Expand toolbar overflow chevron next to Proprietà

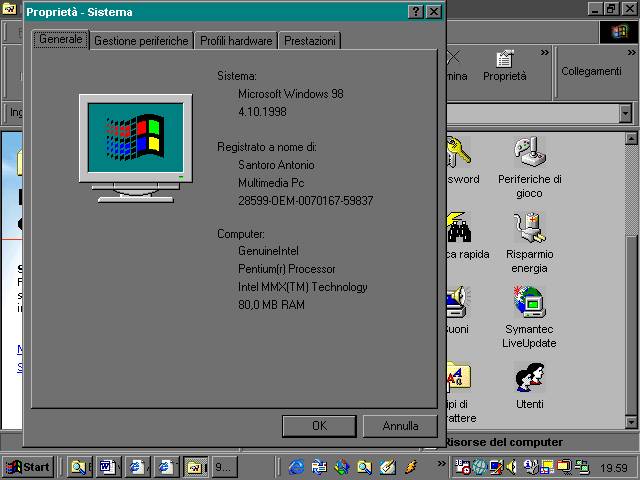(544, 52)
